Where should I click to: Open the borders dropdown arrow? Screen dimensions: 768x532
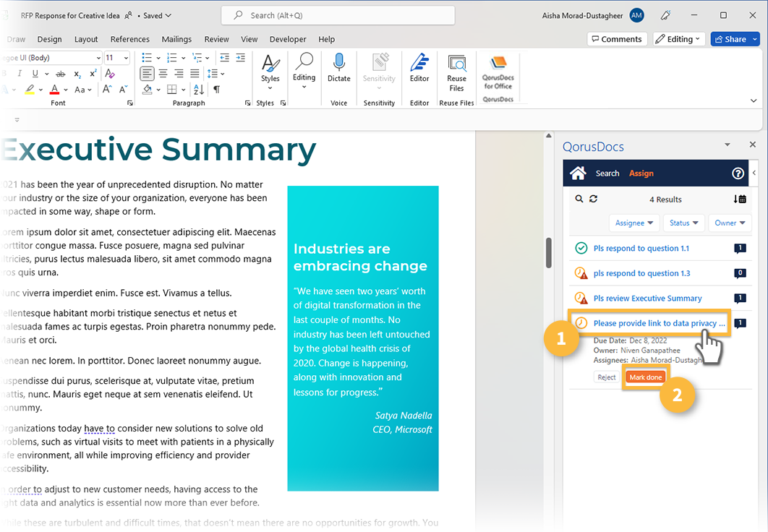183,90
